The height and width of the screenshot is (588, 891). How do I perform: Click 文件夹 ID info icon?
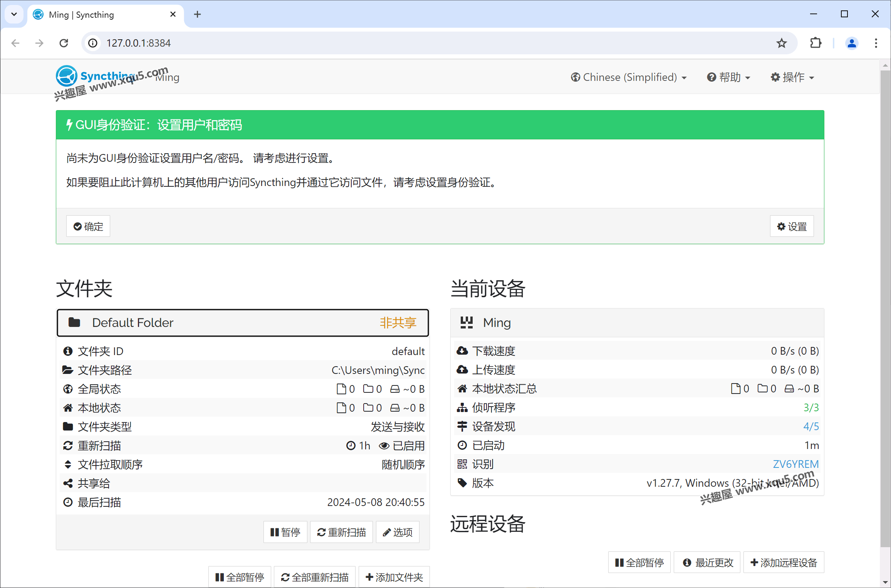68,351
